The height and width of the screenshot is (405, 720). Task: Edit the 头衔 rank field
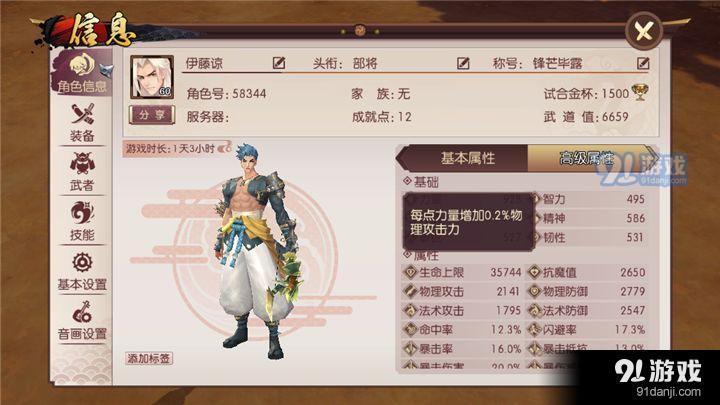tap(463, 63)
